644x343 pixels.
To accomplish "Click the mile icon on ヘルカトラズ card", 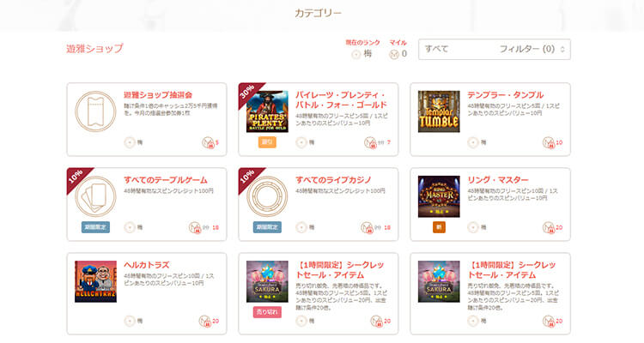I will pos(205,322).
